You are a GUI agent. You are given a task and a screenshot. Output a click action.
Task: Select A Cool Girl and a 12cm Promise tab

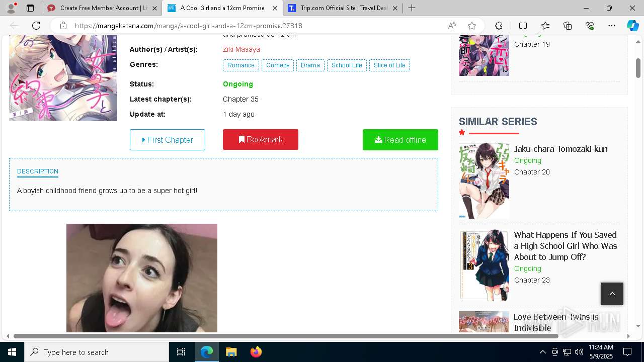tap(222, 8)
